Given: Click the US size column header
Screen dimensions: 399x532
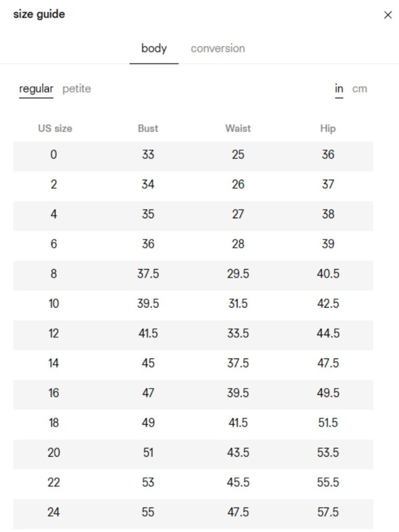Looking at the screenshot, I should pos(55,129).
